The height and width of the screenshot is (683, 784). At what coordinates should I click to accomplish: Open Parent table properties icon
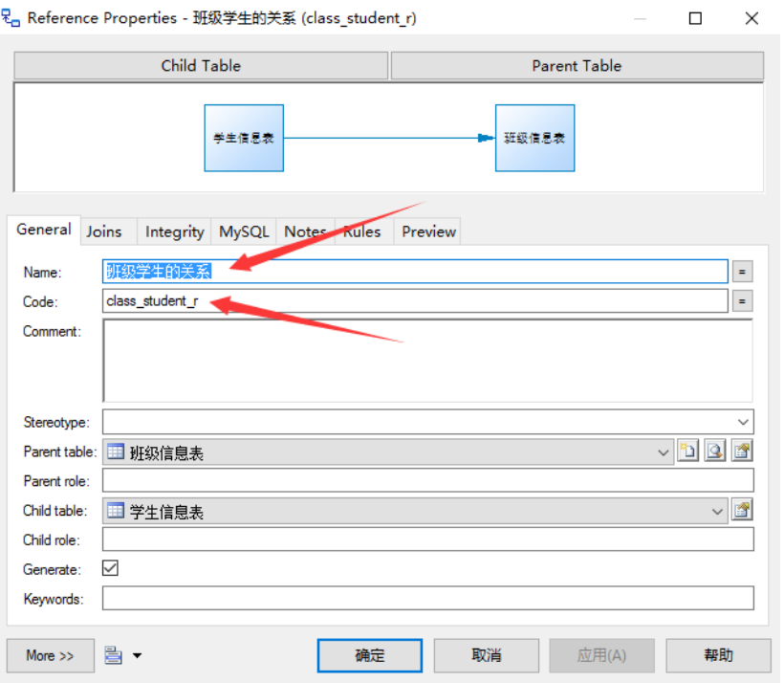coord(743,452)
